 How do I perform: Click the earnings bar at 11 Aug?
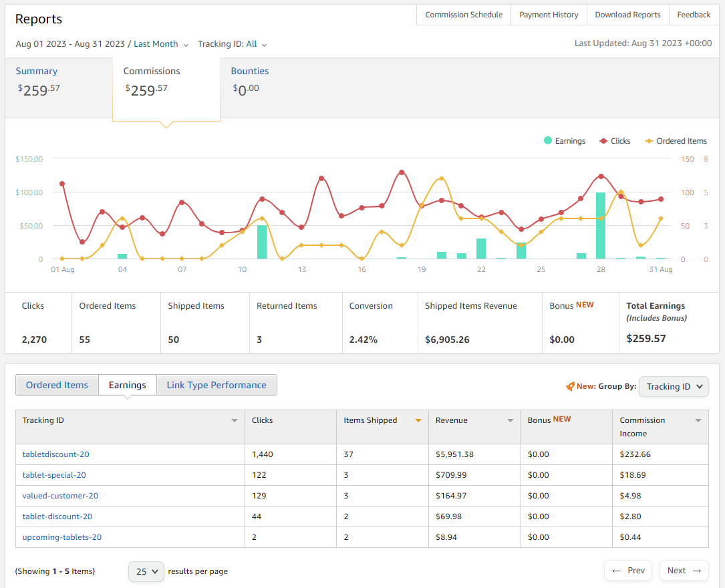click(x=262, y=243)
